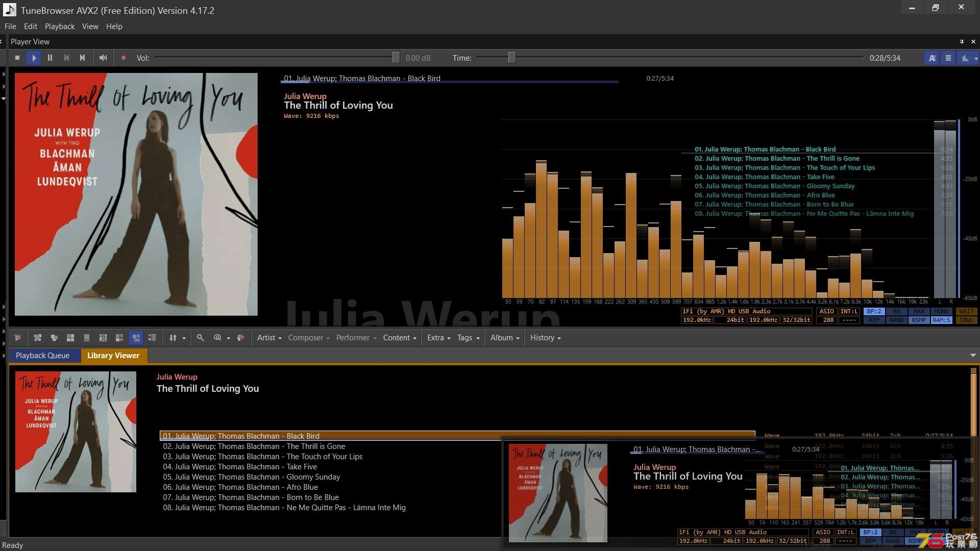980x551 pixels.
Task: Open the dropdown next to sort icon
Action: coord(184,338)
